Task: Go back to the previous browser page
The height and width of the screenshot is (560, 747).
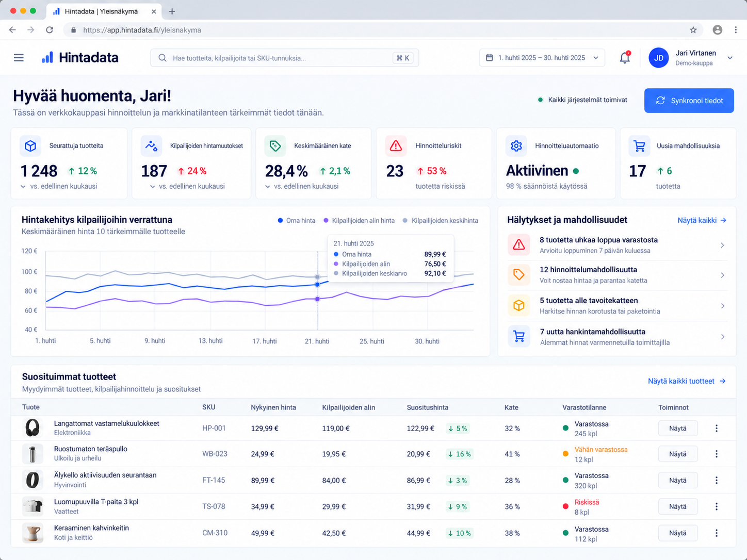Action: [x=12, y=30]
